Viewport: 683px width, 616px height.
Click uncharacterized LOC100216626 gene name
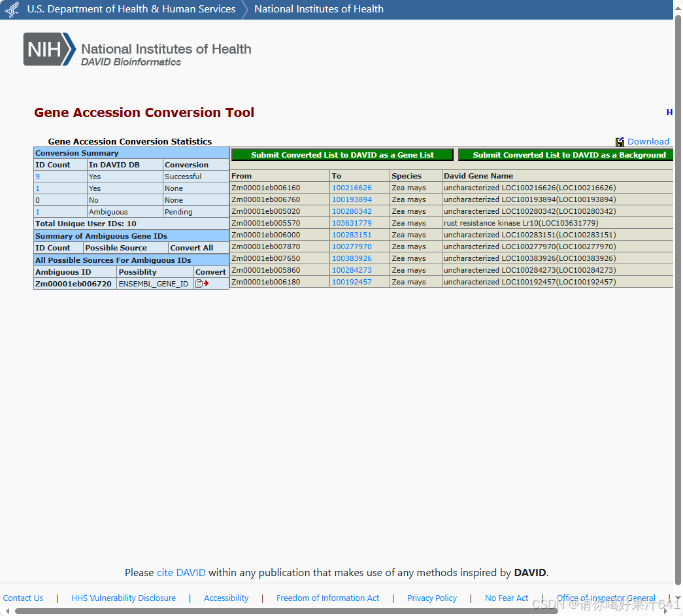click(x=529, y=188)
